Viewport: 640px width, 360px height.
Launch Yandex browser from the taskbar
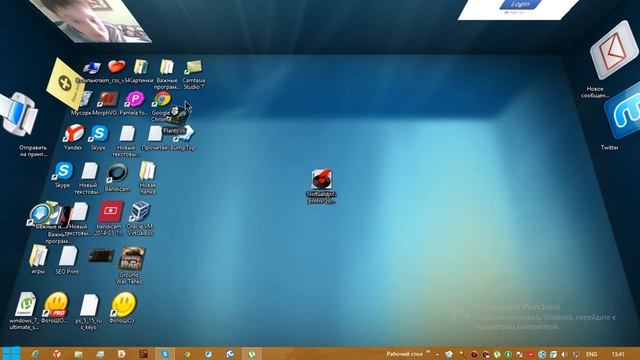57,354
